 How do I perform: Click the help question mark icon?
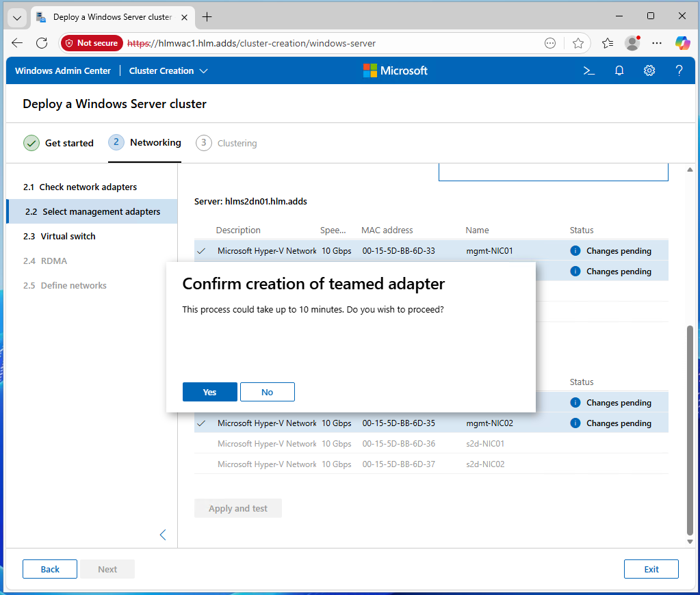coord(679,70)
